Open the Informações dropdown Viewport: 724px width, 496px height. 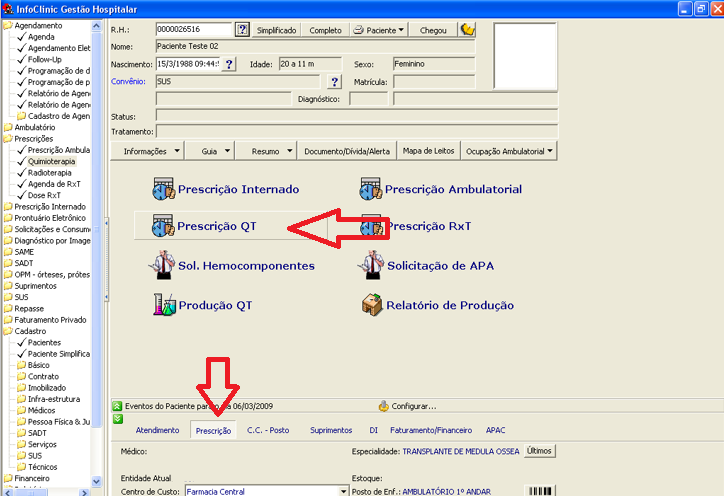click(x=148, y=151)
